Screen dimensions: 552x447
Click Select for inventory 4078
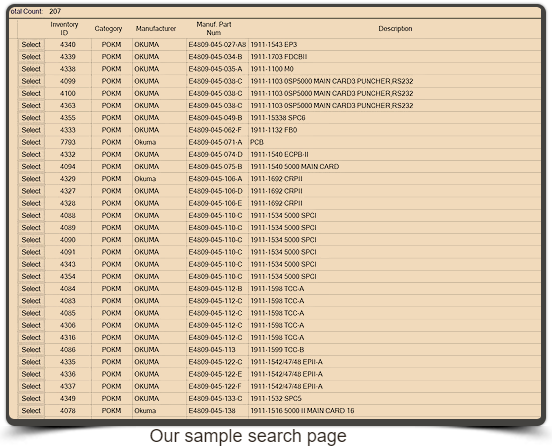click(x=31, y=411)
